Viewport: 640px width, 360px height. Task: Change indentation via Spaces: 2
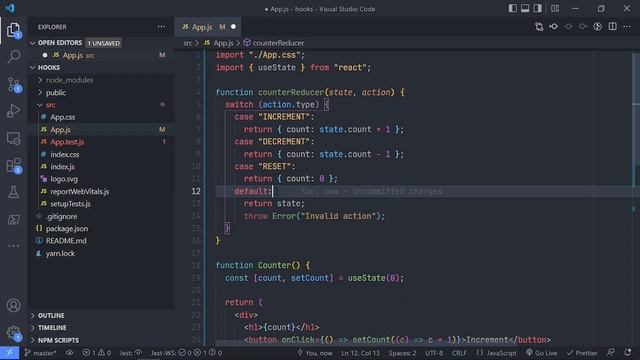(x=402, y=353)
